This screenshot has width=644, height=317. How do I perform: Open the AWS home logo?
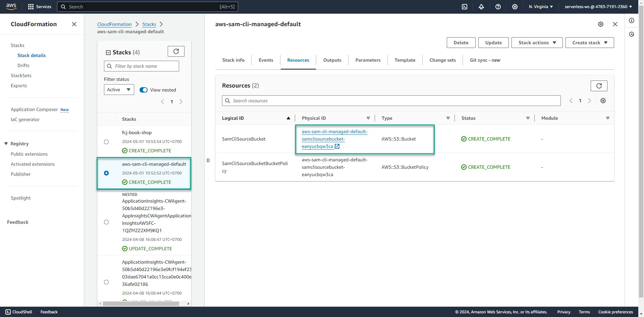(11, 7)
